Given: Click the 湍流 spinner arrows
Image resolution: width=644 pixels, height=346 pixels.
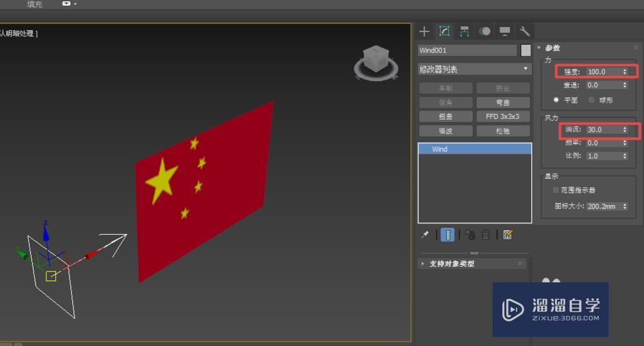Looking at the screenshot, I should coord(625,129).
